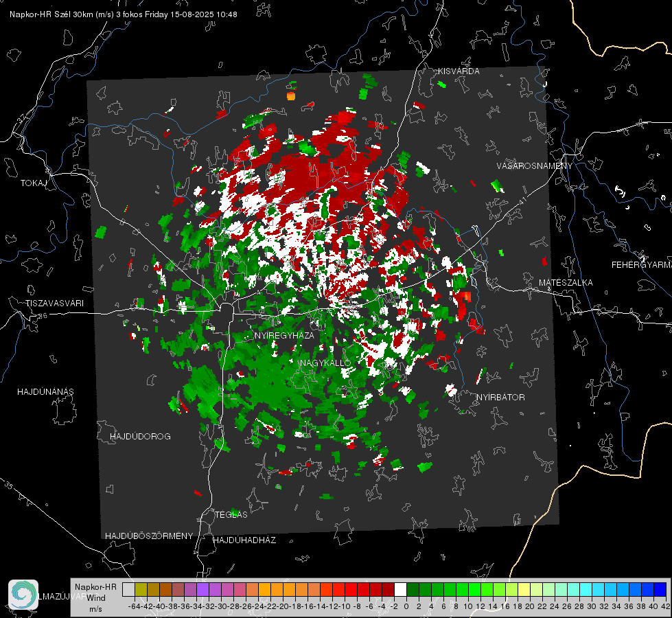Click the violet swatch between -34 and -32

point(202,589)
